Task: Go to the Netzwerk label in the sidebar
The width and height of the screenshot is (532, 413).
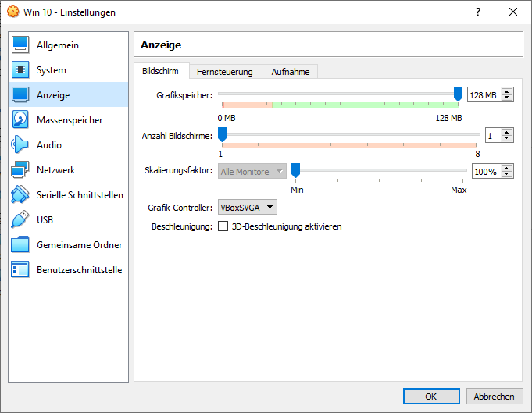Action: click(55, 170)
